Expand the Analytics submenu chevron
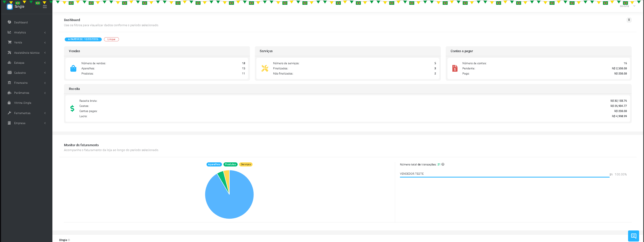The width and height of the screenshot is (644, 242). click(45, 33)
